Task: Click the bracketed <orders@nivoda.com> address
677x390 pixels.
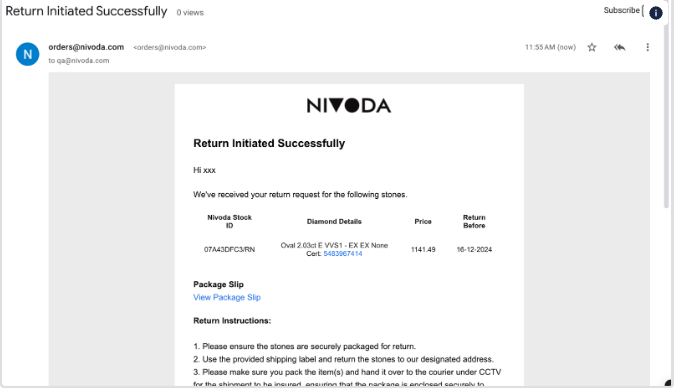Action: click(x=170, y=48)
